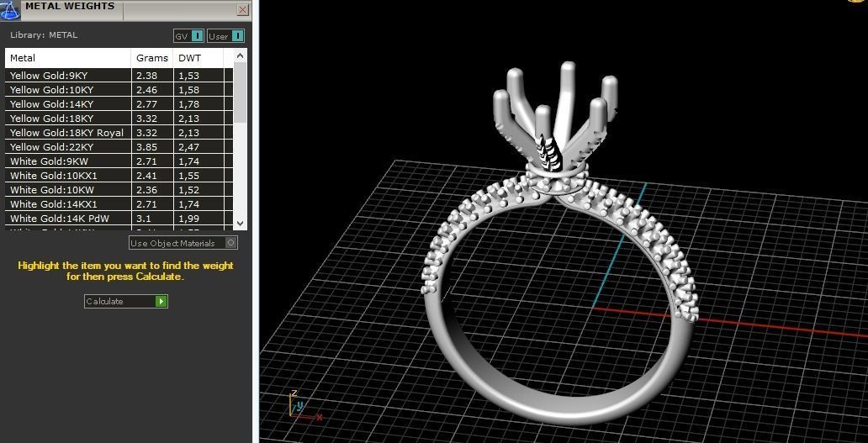
Task: Select Yellow Gold:18KY row
Action: (x=119, y=119)
